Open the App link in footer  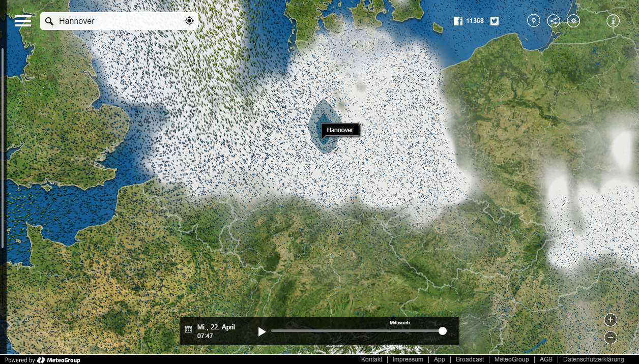[x=440, y=359]
